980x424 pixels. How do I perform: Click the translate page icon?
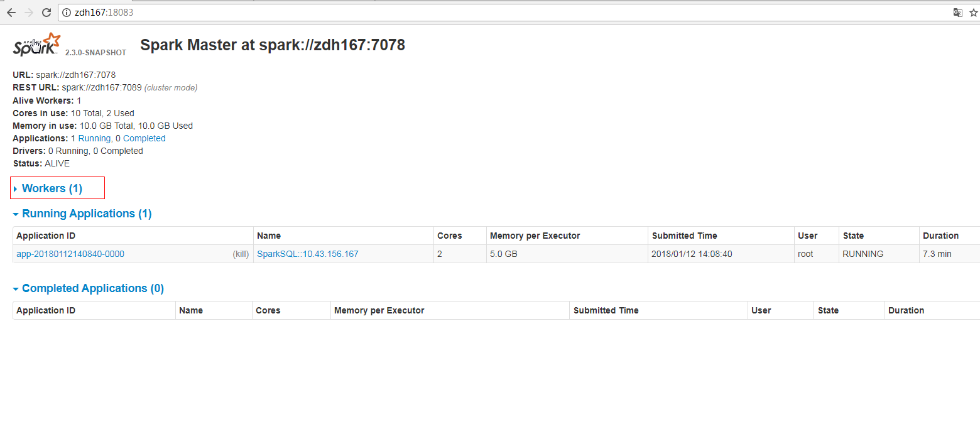[x=957, y=13]
